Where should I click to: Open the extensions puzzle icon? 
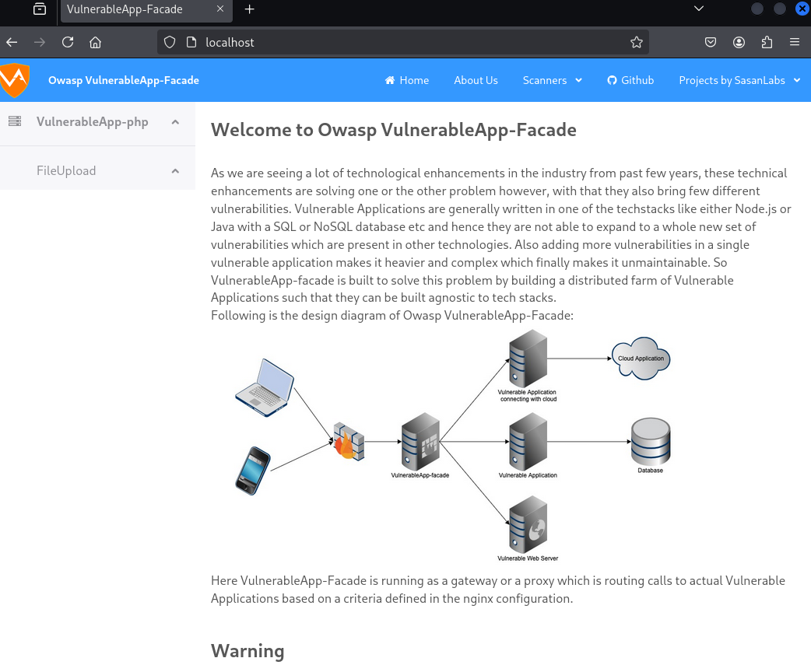tap(767, 42)
